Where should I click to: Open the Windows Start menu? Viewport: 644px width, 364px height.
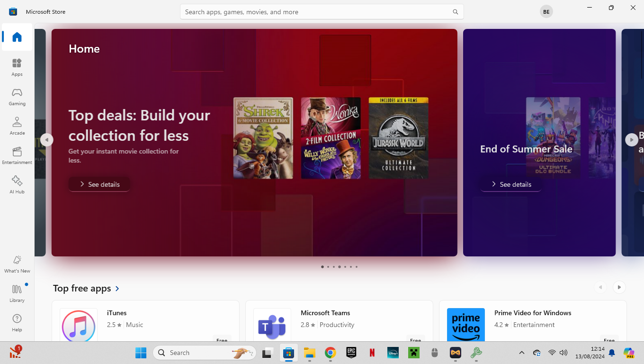(x=141, y=353)
